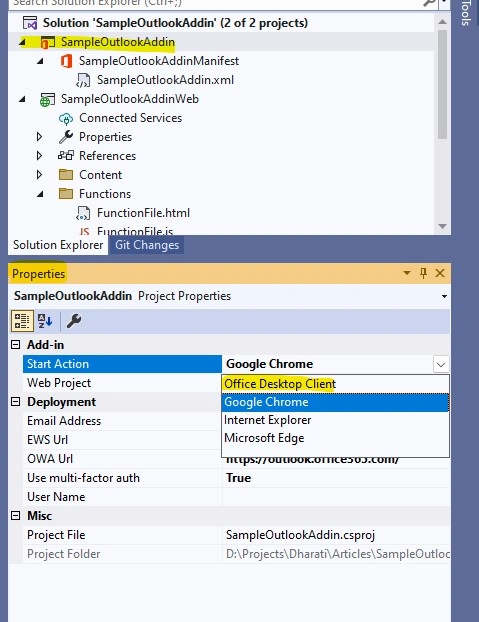The height and width of the screenshot is (622, 479).
Task: Open the Project Properties object selector dropdown
Action: [445, 296]
